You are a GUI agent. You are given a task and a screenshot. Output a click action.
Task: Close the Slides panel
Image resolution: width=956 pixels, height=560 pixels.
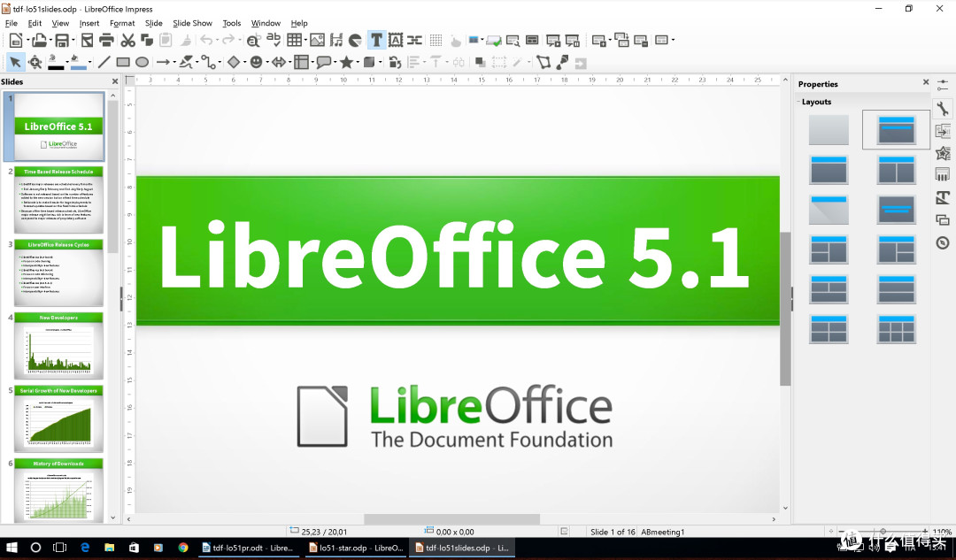pos(114,81)
